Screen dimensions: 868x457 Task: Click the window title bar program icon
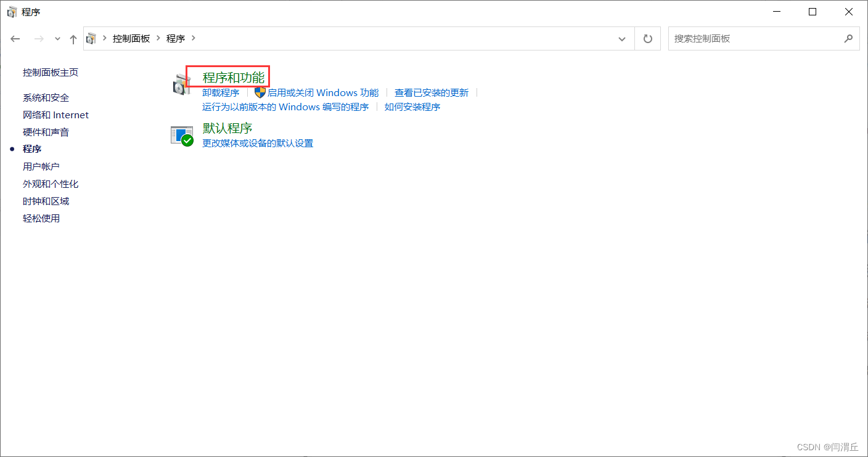12,12
